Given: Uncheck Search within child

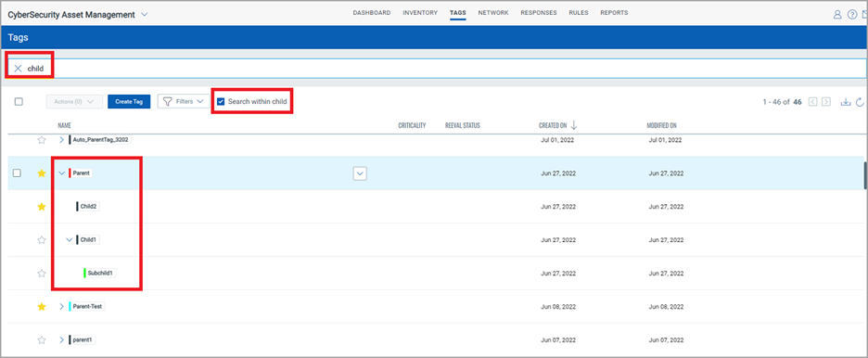Looking at the screenshot, I should [x=221, y=102].
